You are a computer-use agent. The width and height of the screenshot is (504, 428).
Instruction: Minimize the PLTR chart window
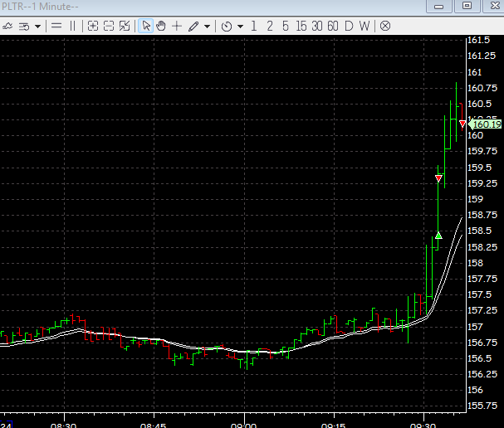coord(438,6)
